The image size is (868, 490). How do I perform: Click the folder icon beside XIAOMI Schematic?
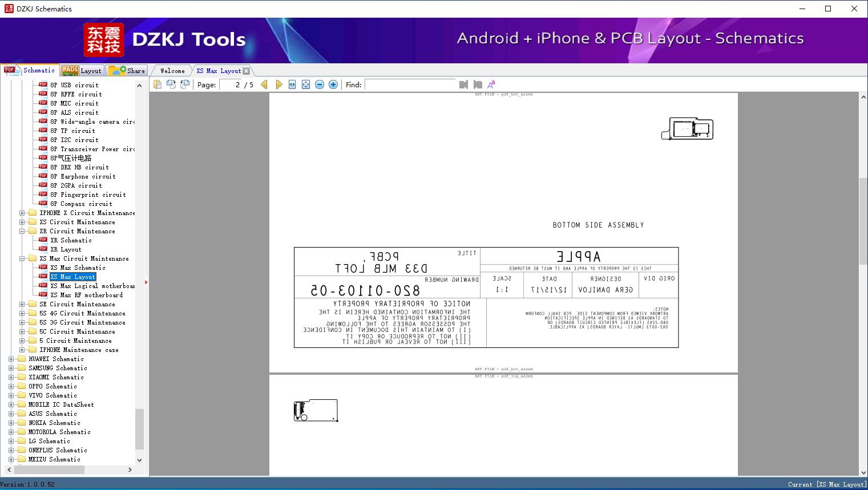click(22, 377)
